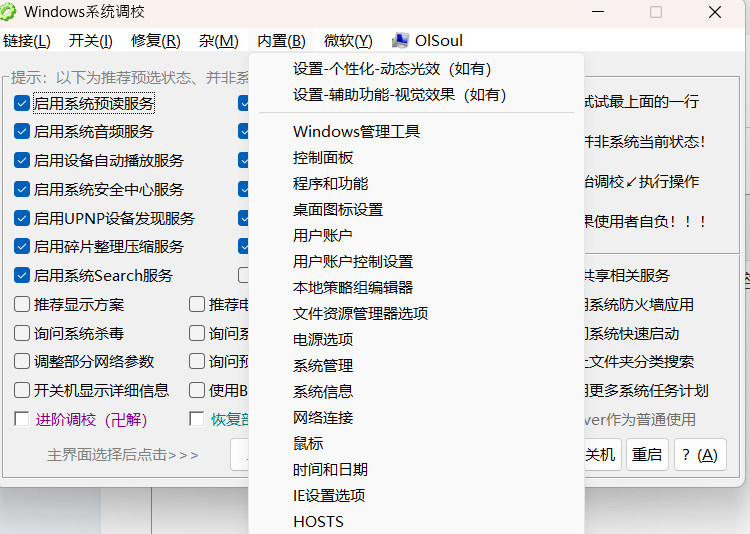
Task: Uncheck 启用UPNP设备发现服务
Action: click(x=22, y=218)
